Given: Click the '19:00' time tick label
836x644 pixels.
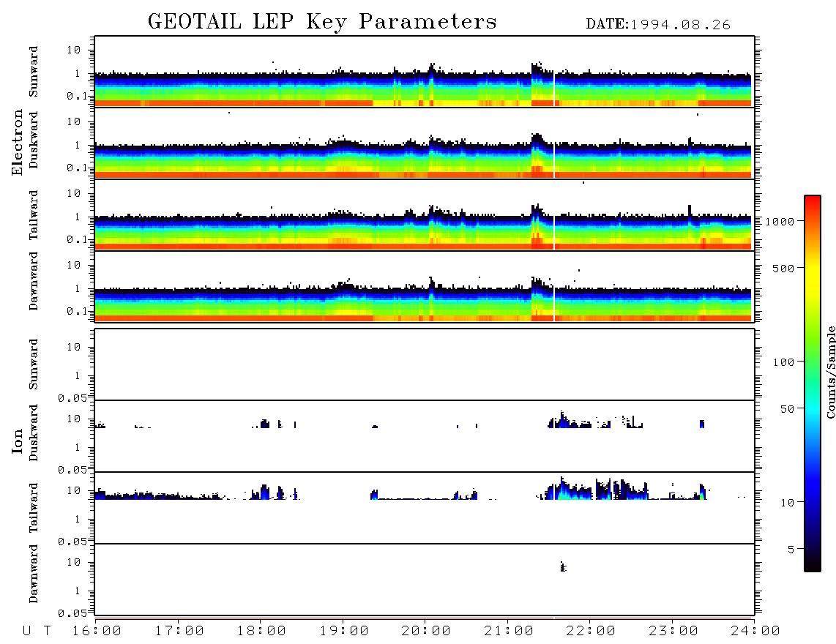Looking at the screenshot, I should tap(344, 632).
